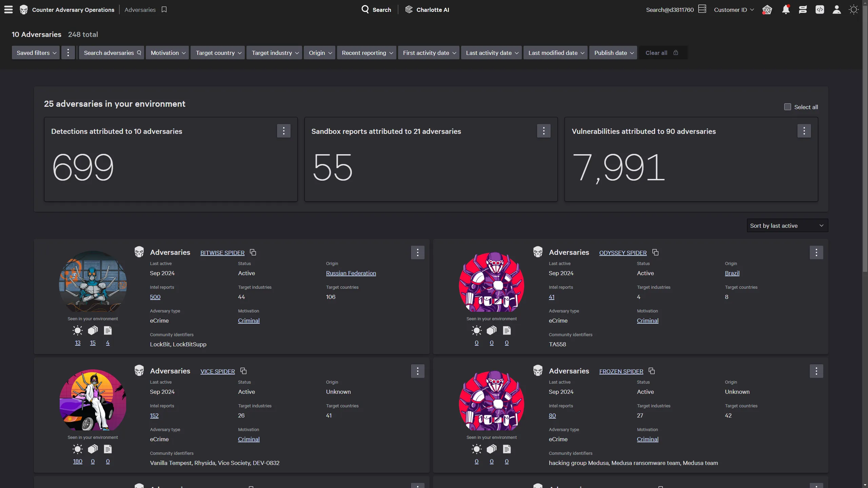This screenshot has width=868, height=488.
Task: Expand the Target country filter
Action: click(218, 53)
